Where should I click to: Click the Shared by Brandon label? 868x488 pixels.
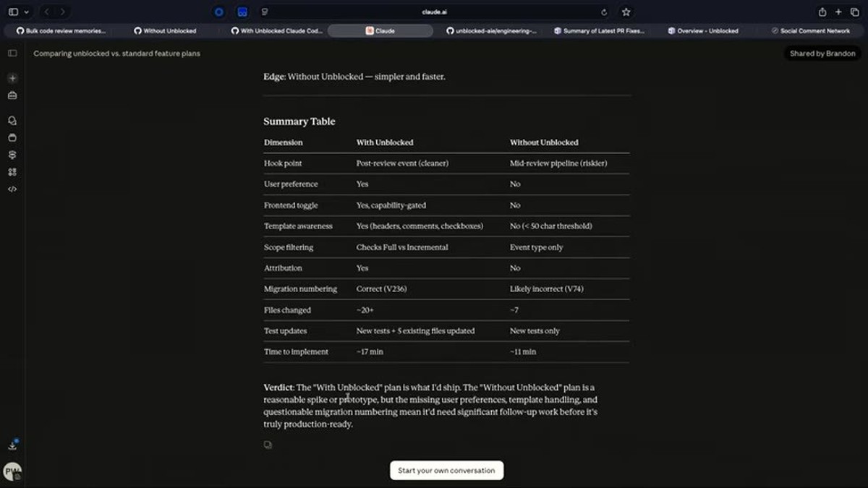click(822, 53)
